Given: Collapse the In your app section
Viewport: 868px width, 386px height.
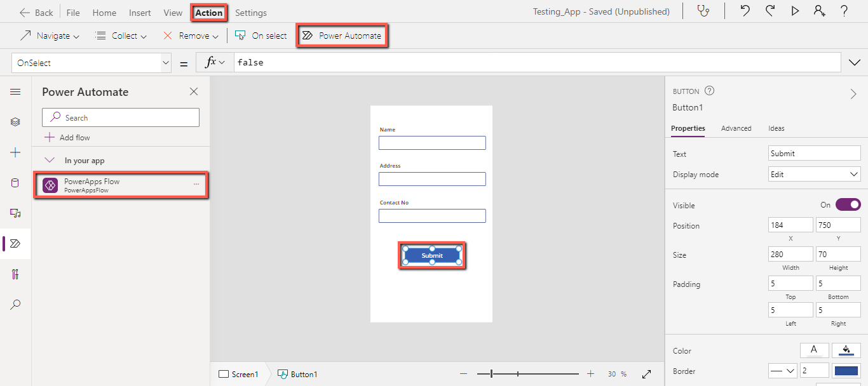Looking at the screenshot, I should point(50,161).
